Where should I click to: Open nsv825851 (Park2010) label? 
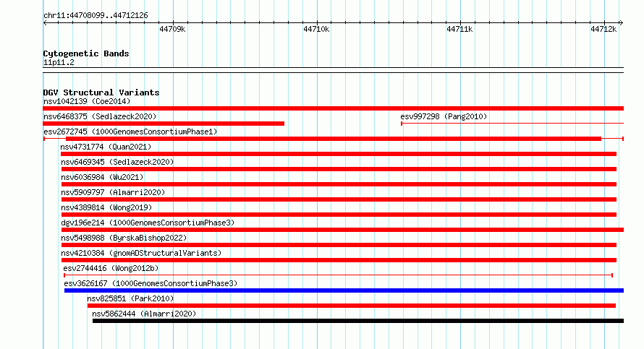click(x=130, y=298)
